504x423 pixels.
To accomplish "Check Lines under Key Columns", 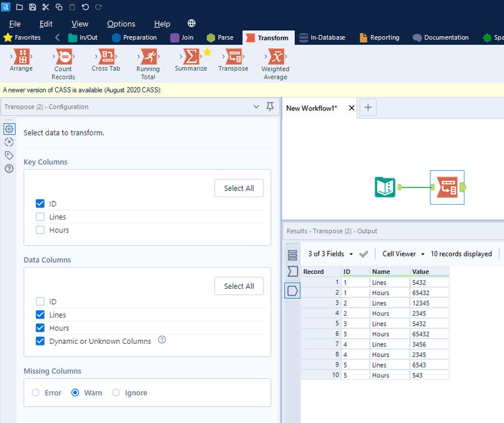I will pyautogui.click(x=40, y=216).
